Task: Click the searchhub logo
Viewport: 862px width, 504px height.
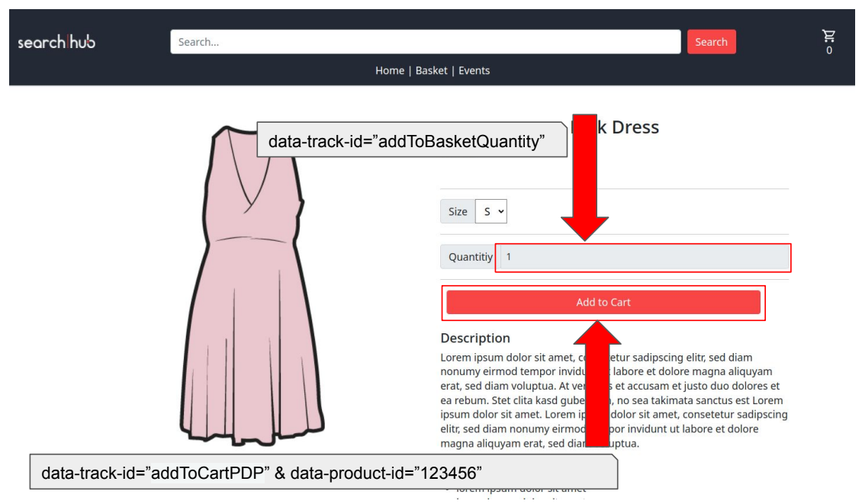Action: 56,42
